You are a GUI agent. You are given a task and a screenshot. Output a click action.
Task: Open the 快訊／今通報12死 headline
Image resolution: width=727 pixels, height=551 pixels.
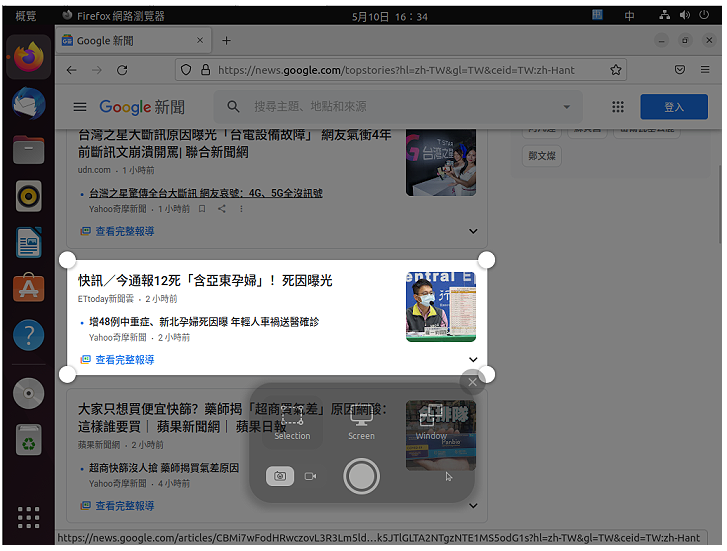coord(205,281)
